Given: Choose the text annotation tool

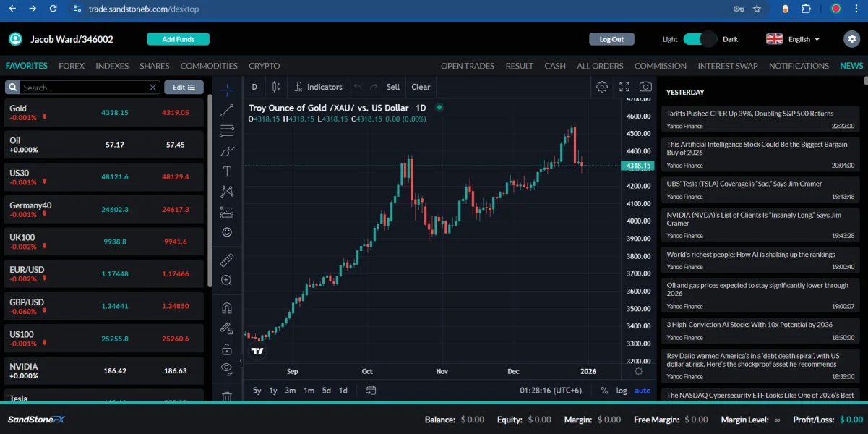Looking at the screenshot, I should [x=227, y=171].
